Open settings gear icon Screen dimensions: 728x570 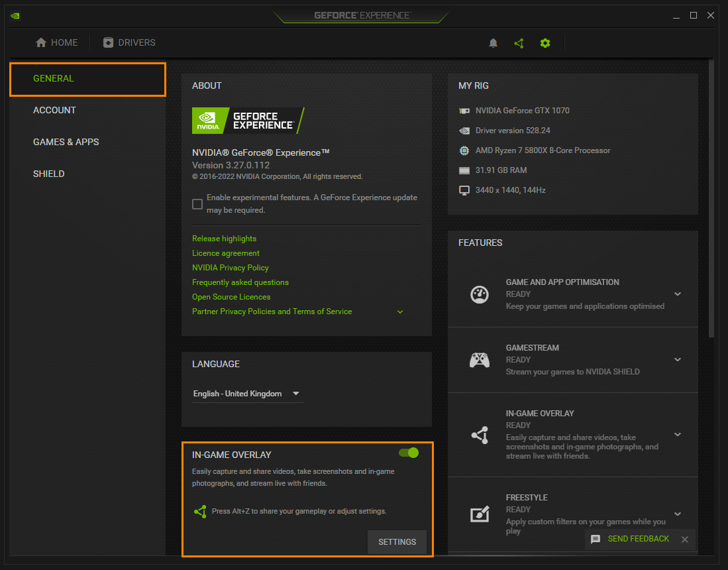pyautogui.click(x=545, y=43)
